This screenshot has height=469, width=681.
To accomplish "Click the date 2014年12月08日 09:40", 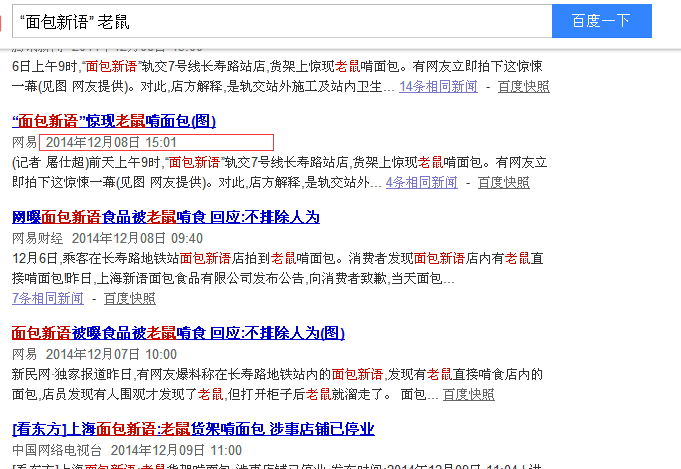I will (x=137, y=238).
